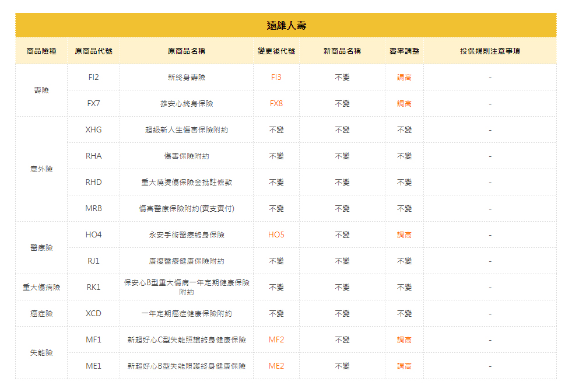Click the product name 保安心B型重大傷病一年定期健康保險附約
This screenshot has width=572, height=392.
(187, 287)
